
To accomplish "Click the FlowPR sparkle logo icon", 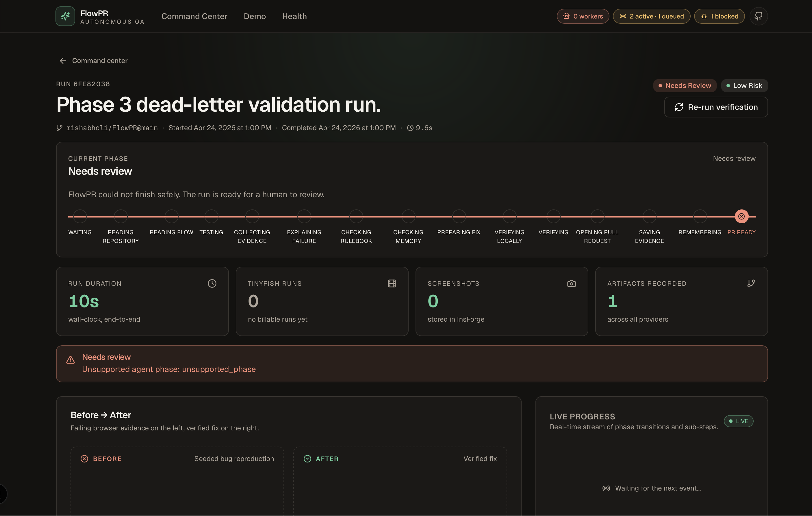I will tap(65, 16).
